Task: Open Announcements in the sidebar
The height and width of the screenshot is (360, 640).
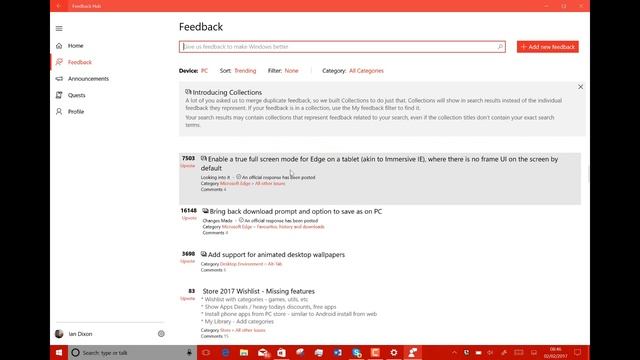Action: tap(88, 79)
